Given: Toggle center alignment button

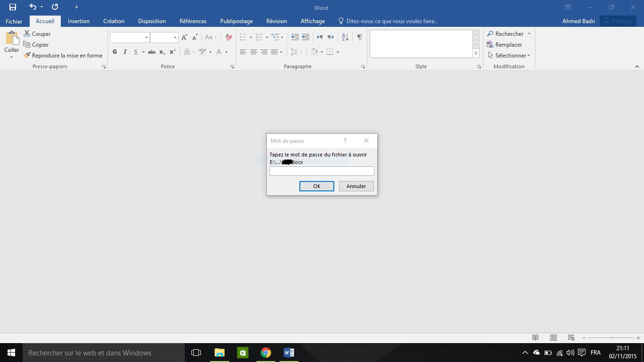Looking at the screenshot, I should click(x=253, y=52).
